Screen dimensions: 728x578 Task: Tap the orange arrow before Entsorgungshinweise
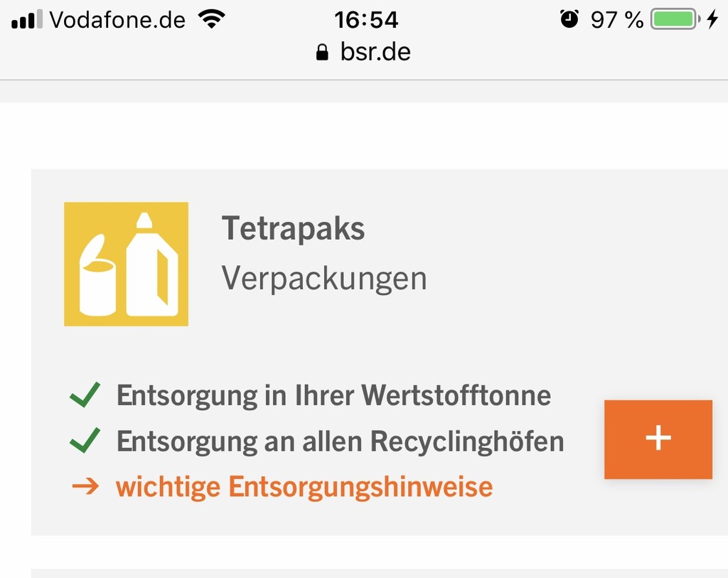[85, 486]
